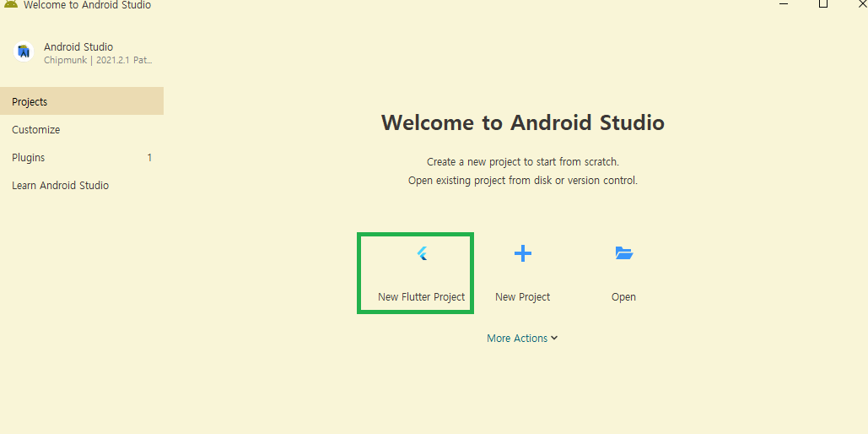
Task: Click the Open label
Action: [x=623, y=297]
